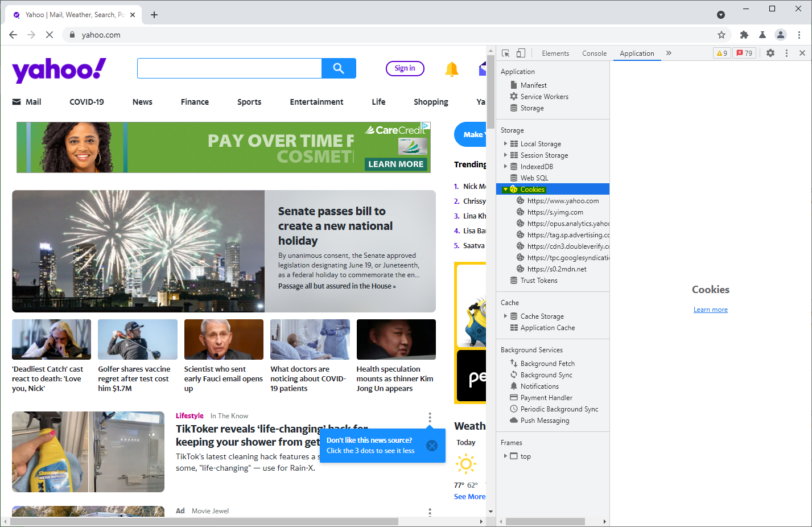
Task: Click the labs flask icon in the toolbar
Action: pos(762,35)
